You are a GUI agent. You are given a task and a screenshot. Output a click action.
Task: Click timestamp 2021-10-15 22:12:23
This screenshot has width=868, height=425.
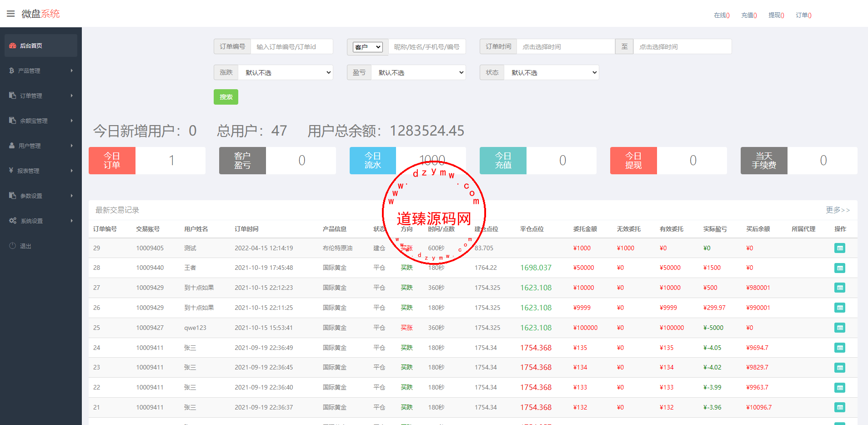pyautogui.click(x=264, y=288)
